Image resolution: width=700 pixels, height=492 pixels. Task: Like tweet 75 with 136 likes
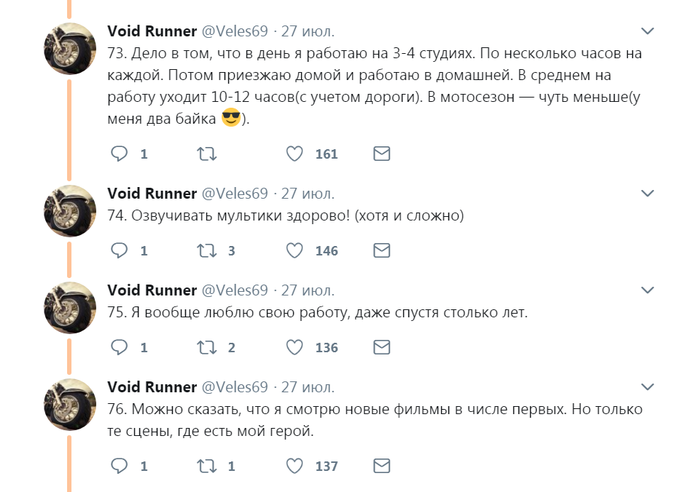295,348
